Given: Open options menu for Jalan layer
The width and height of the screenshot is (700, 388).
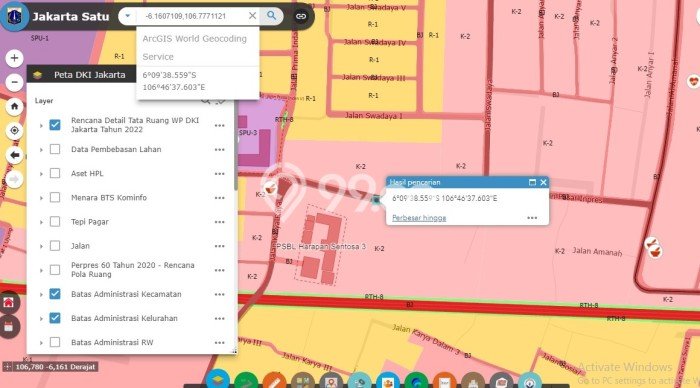Looking at the screenshot, I should [219, 246].
